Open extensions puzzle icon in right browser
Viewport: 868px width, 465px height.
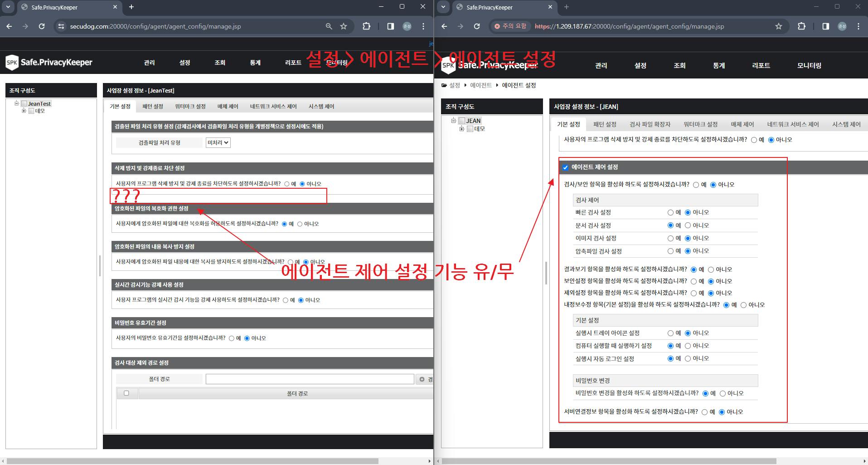pos(801,26)
